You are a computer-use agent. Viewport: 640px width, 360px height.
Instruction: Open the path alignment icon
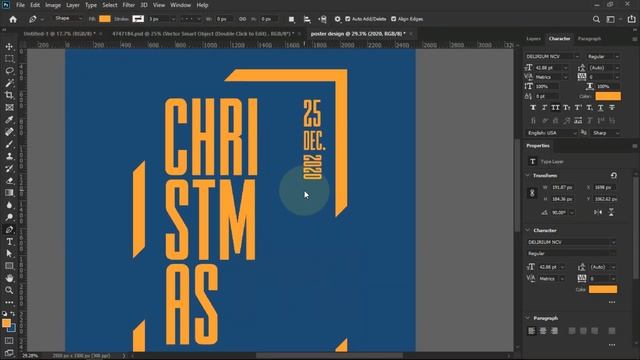307,19
